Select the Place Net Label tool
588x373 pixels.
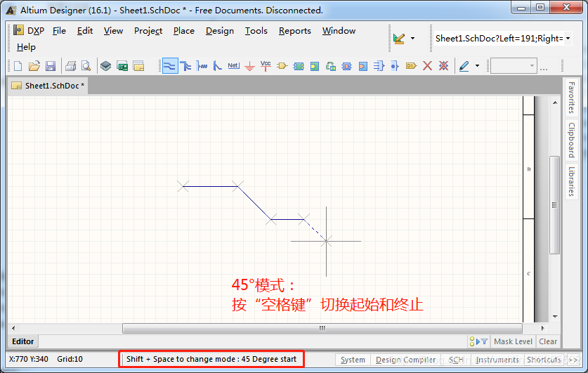[x=234, y=66]
